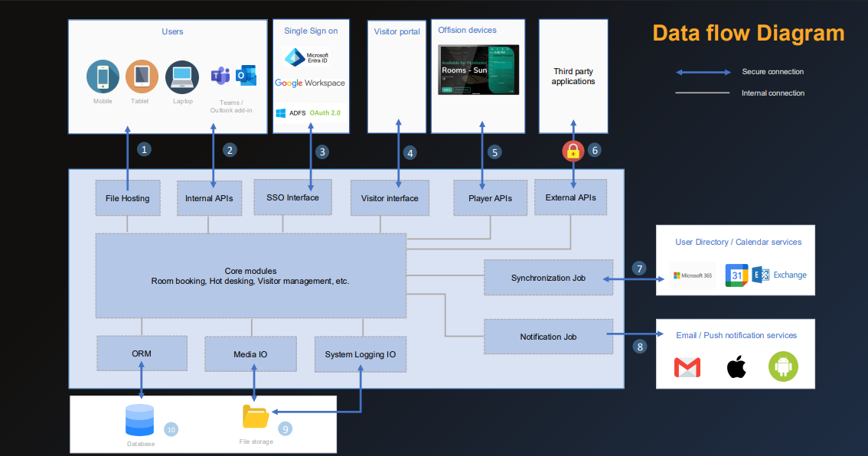Click the orange File storage folder icon
This screenshot has width=868, height=456.
click(x=256, y=417)
